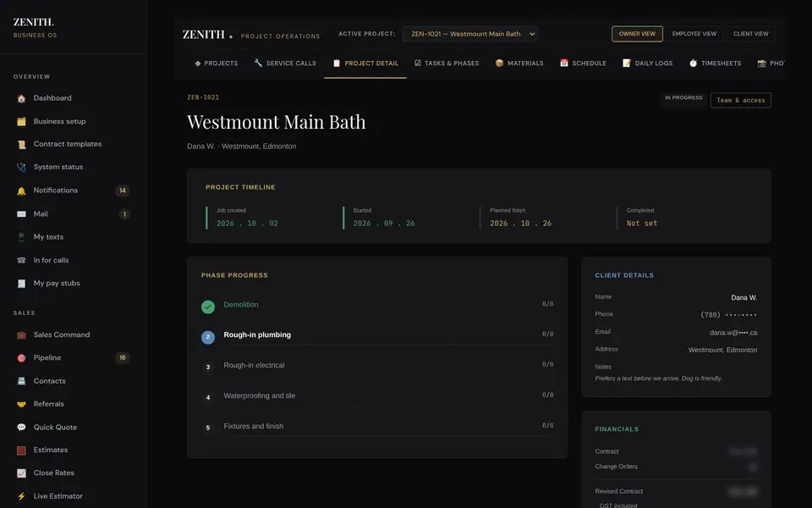Click the System status stethoscope icon
812x508 pixels.
21,168
